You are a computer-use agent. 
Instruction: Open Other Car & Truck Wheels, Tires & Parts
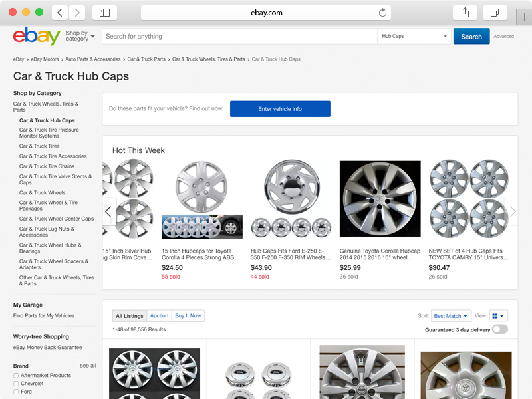(57, 280)
